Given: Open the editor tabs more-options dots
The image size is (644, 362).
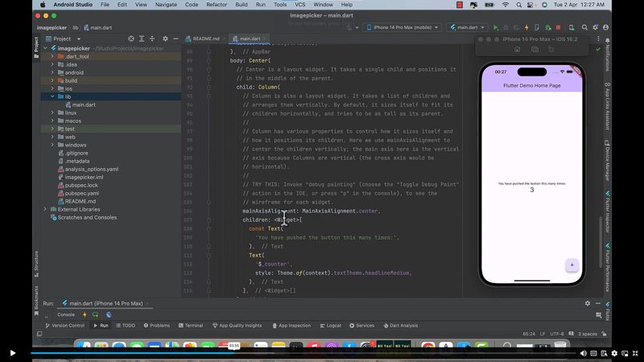Looking at the screenshot, I should pos(598,39).
